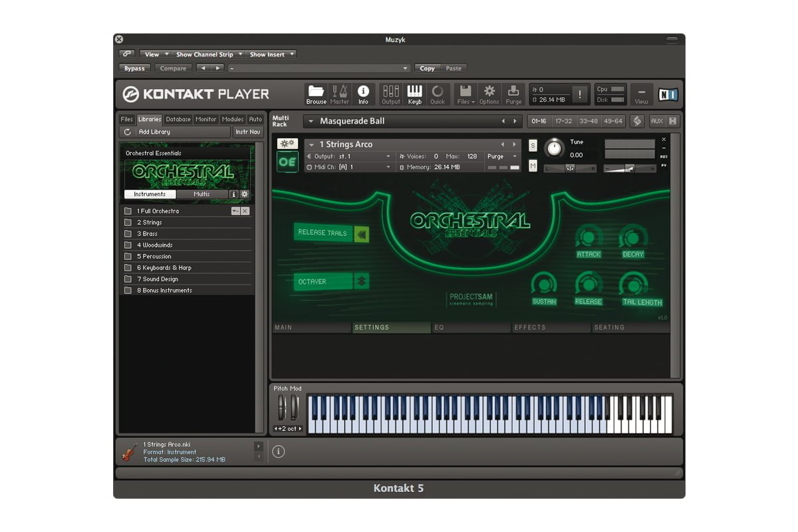This screenshot has width=798, height=532.
Task: Toggle Bypass on the plug-in
Action: [134, 68]
